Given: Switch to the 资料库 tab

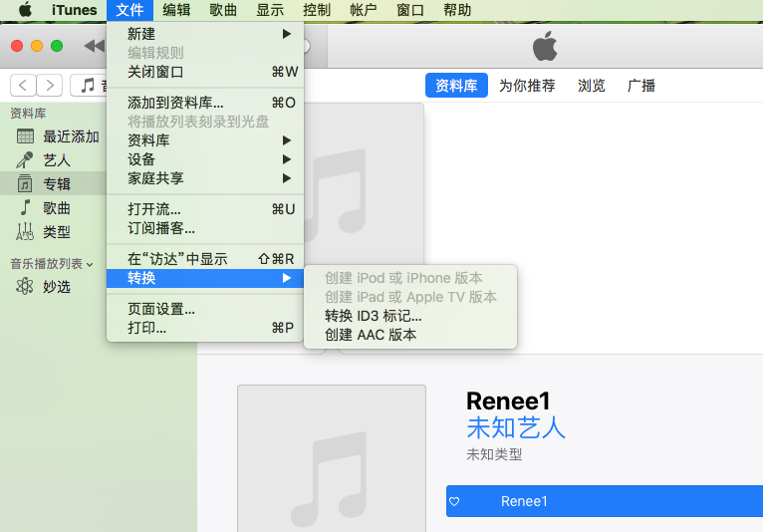Looking at the screenshot, I should (456, 85).
